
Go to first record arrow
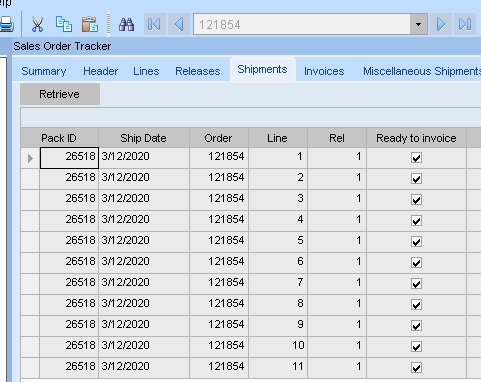coord(154,24)
